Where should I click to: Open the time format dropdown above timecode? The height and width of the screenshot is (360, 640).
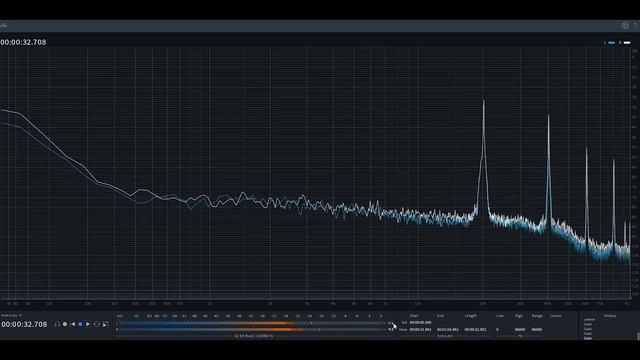[11, 316]
